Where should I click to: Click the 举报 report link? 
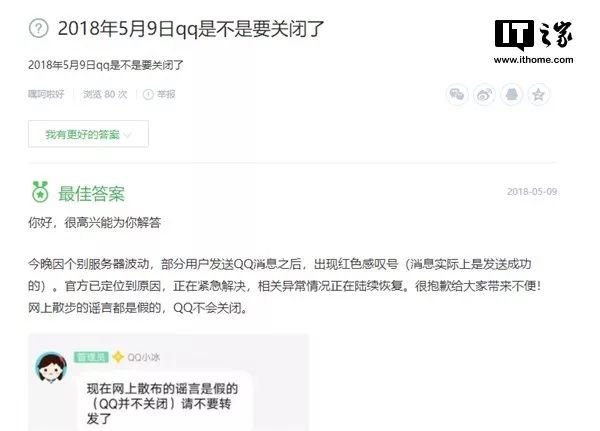point(166,94)
